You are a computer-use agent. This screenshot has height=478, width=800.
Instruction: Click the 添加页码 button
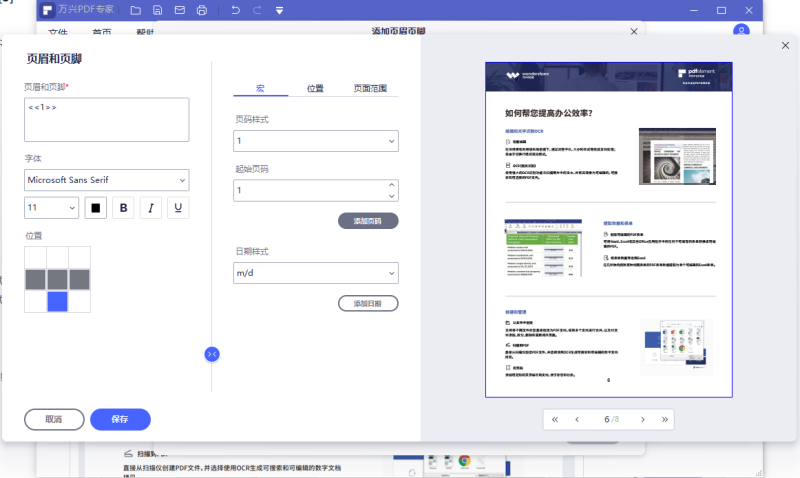tap(368, 221)
